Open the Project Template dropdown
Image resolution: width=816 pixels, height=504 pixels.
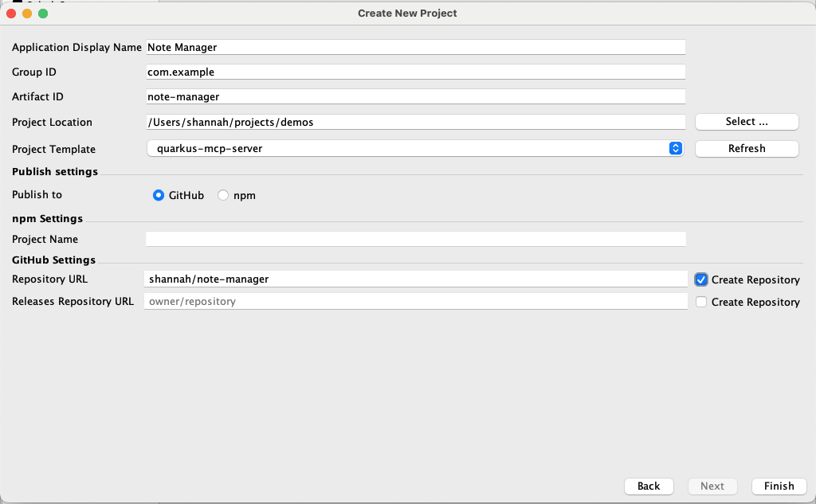tap(414, 148)
